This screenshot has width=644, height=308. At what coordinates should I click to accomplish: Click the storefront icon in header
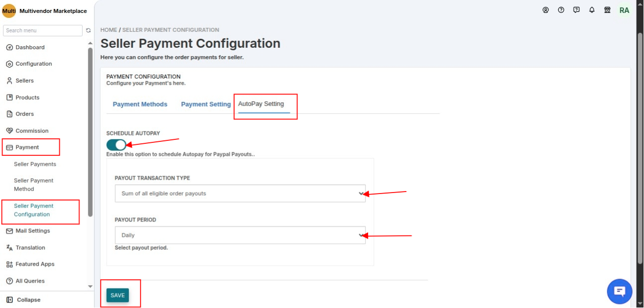pyautogui.click(x=607, y=10)
